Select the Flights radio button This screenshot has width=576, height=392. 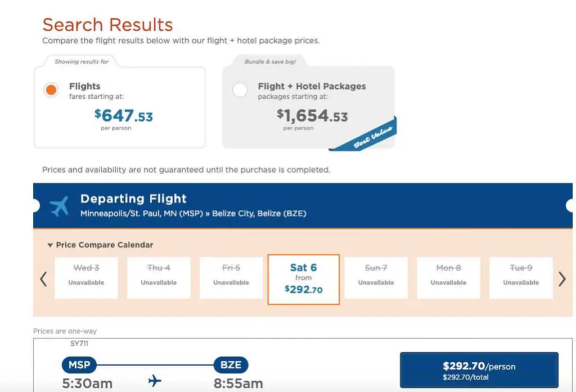tap(51, 89)
